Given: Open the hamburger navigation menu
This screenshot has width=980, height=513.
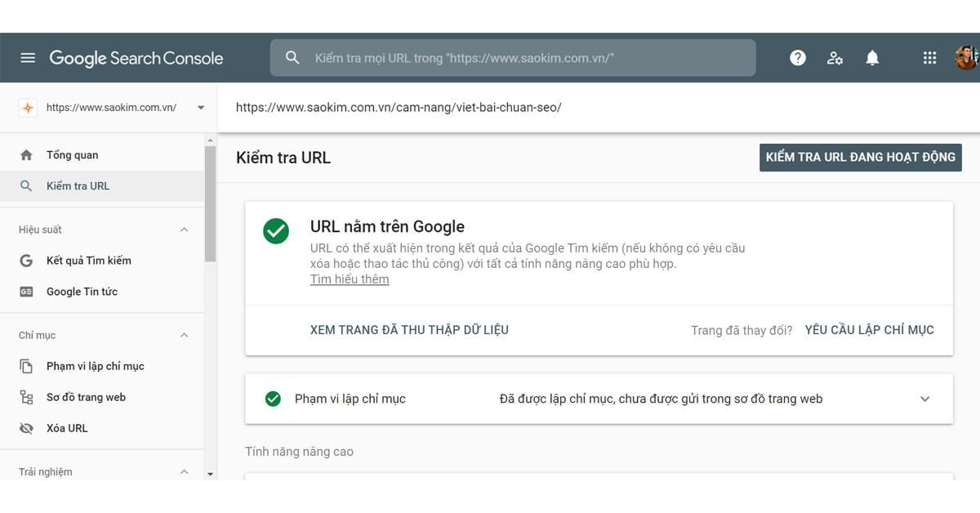Looking at the screenshot, I should coord(28,57).
